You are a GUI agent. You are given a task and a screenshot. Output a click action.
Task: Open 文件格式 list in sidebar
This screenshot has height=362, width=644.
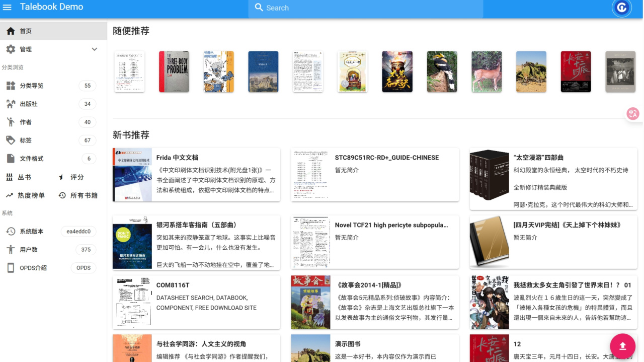pyautogui.click(x=53, y=159)
